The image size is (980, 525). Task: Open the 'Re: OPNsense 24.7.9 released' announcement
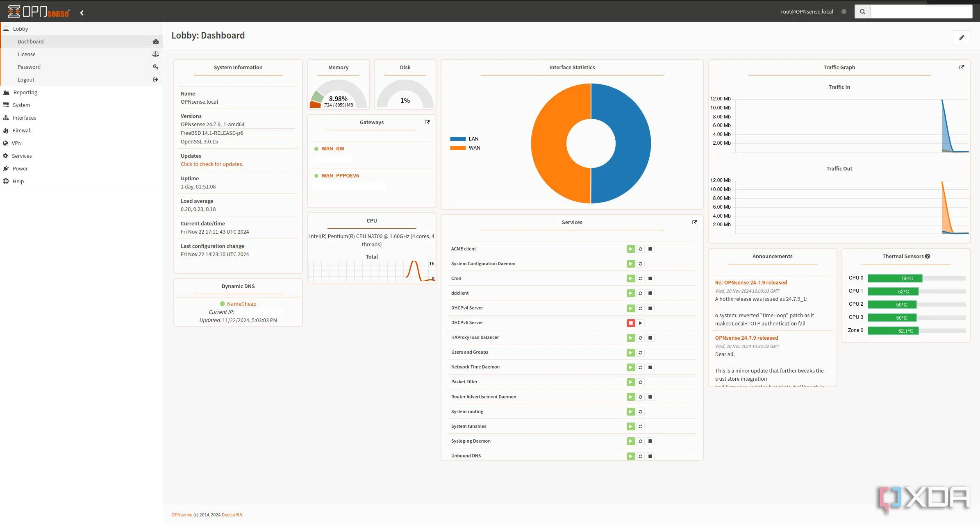(750, 282)
